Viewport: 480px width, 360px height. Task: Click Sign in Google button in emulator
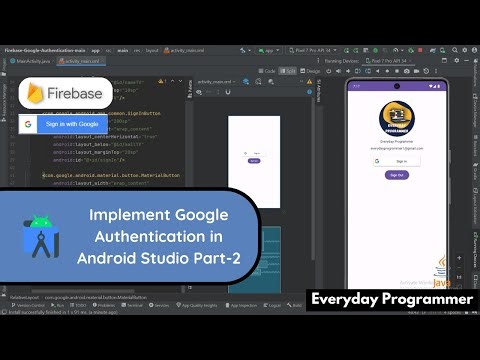[x=397, y=161]
